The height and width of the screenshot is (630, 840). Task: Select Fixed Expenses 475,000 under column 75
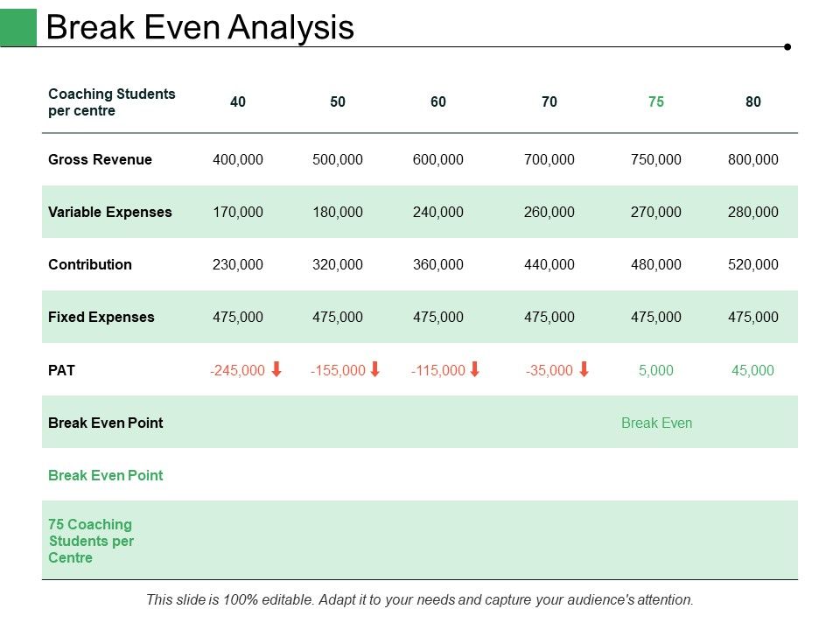tap(655, 317)
